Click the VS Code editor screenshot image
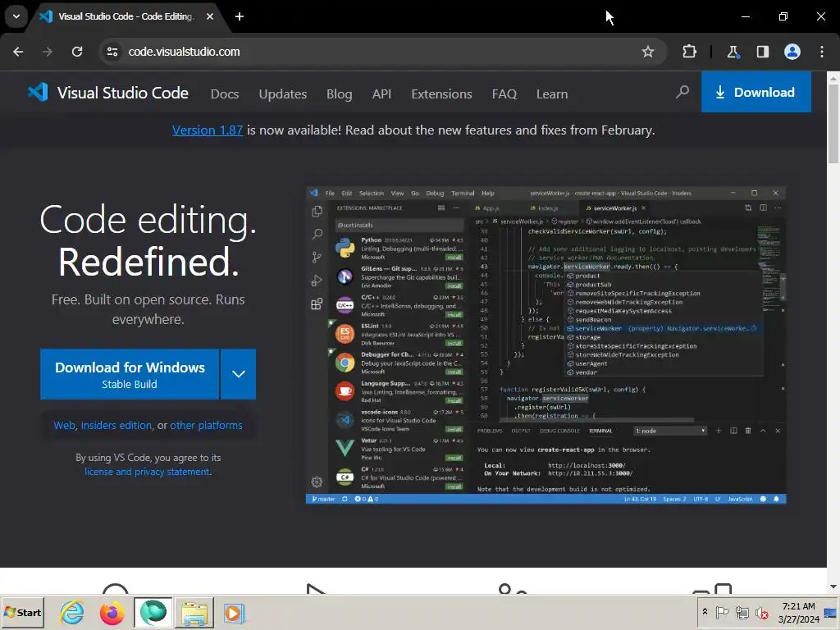Image resolution: width=840 pixels, height=630 pixels. pos(546,345)
